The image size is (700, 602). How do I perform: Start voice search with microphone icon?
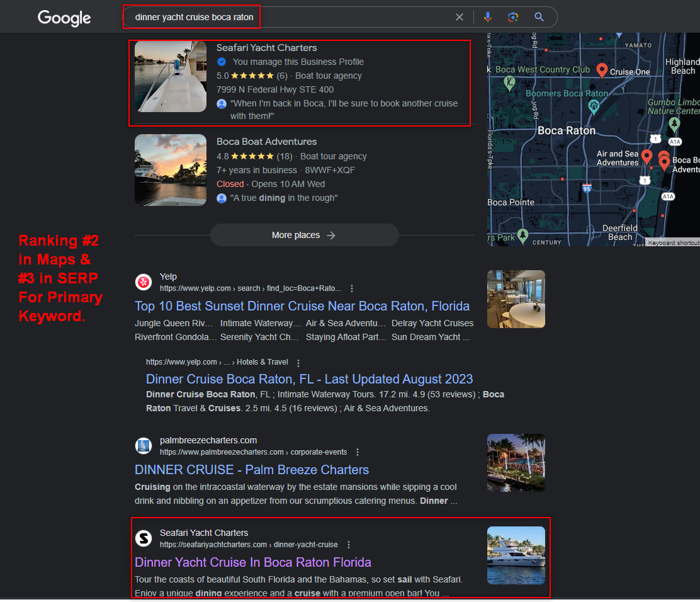[x=487, y=17]
